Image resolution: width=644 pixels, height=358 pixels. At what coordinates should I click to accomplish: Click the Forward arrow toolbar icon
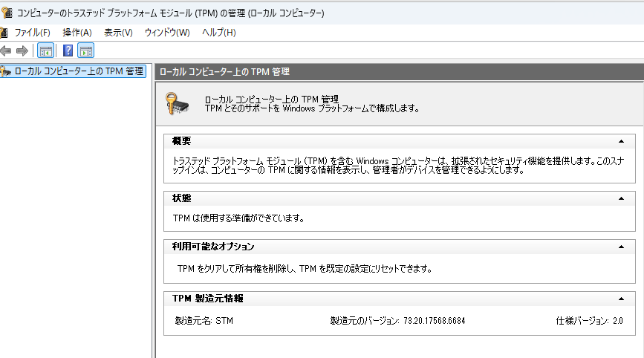pyautogui.click(x=22, y=51)
